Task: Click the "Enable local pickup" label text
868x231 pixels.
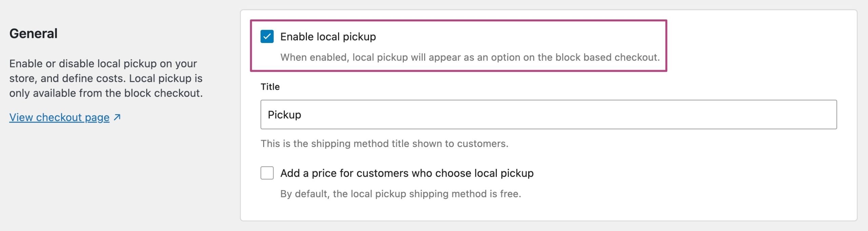Action: tap(328, 37)
